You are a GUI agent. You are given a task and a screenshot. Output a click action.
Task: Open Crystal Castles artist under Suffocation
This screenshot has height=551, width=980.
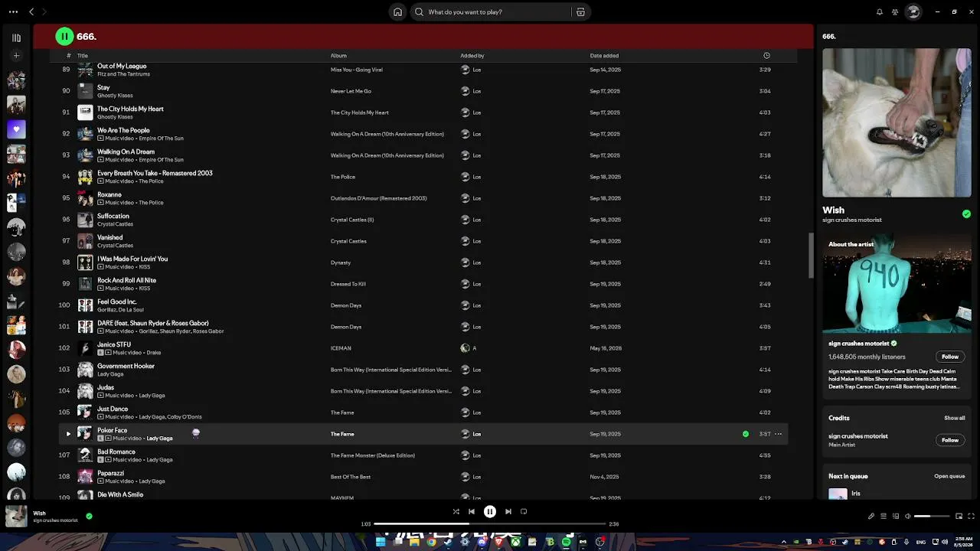[115, 224]
